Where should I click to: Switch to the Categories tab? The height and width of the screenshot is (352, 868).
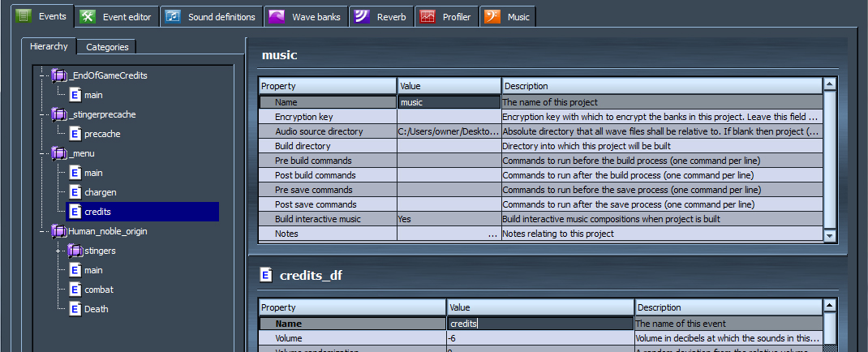coord(107,47)
